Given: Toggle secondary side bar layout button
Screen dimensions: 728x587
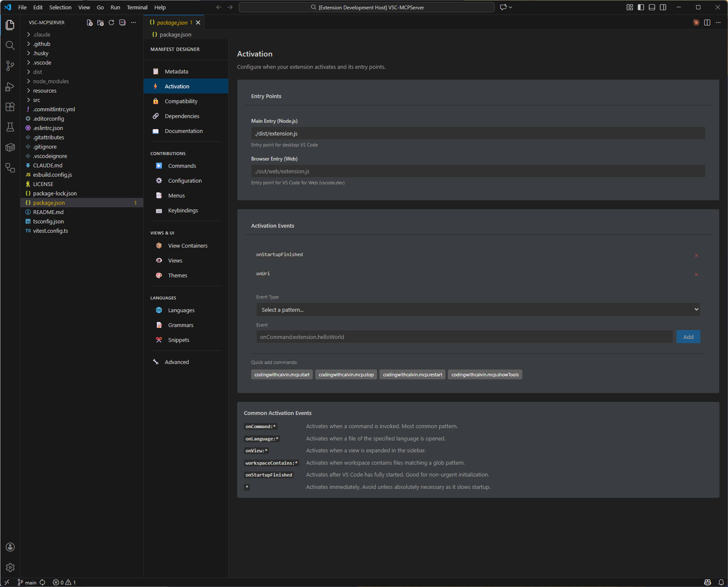Looking at the screenshot, I should (x=663, y=7).
